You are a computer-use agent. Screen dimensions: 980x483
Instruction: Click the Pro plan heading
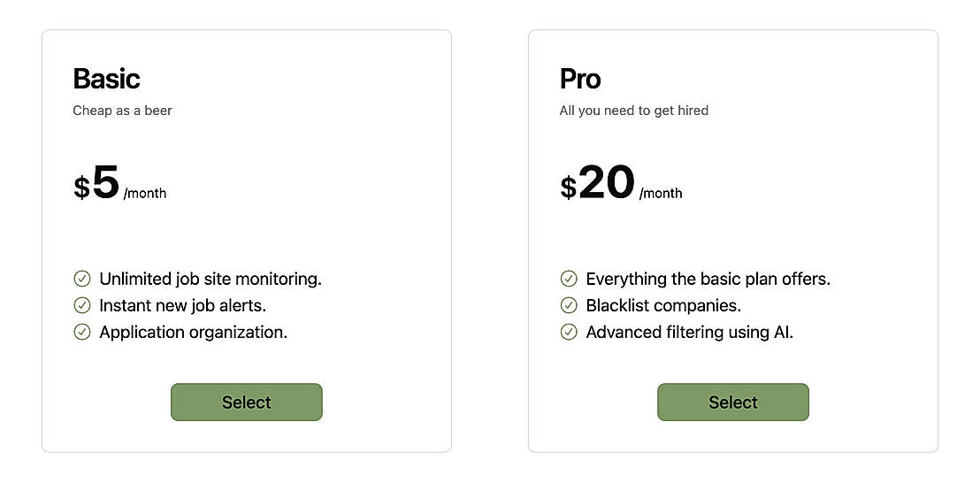[x=580, y=79]
